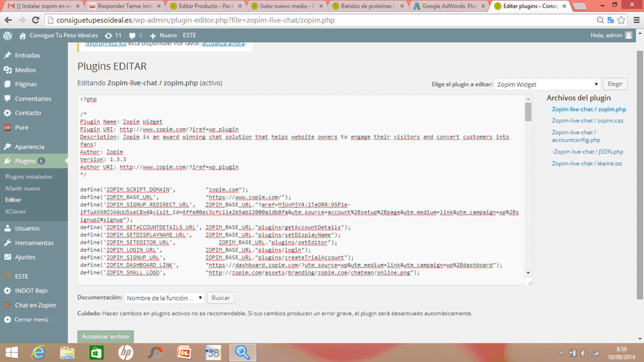This screenshot has height=362, width=644.
Task: Click the Buscar documentation button
Action: coord(221,298)
